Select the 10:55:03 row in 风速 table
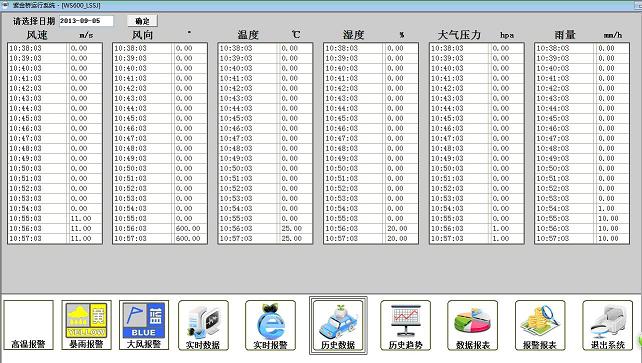The height and width of the screenshot is (363, 642). (55, 219)
